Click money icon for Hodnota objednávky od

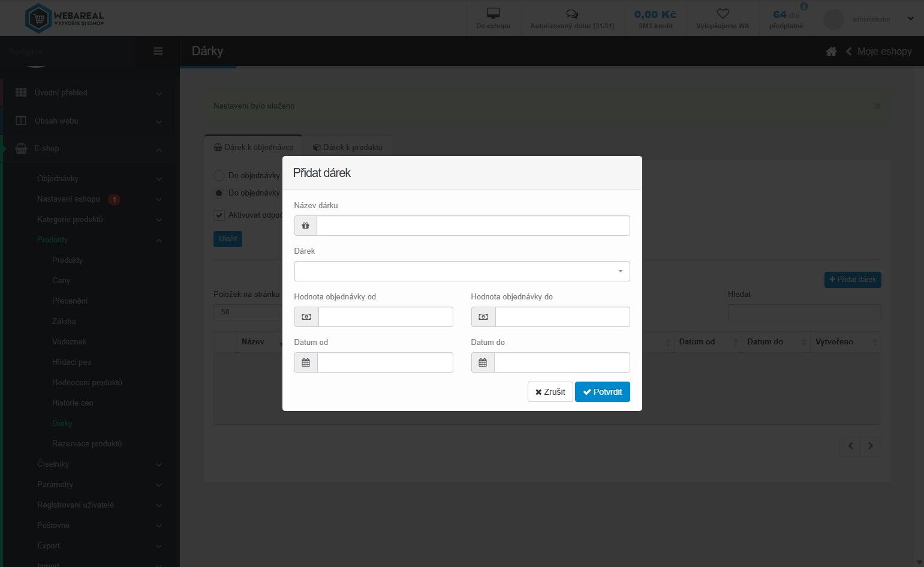306,317
